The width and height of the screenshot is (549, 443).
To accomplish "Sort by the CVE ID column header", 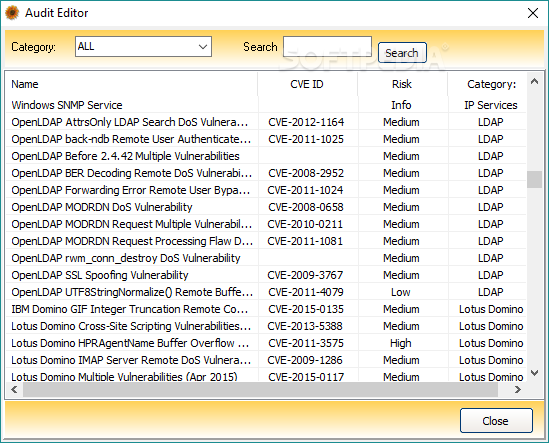I will tap(307, 84).
